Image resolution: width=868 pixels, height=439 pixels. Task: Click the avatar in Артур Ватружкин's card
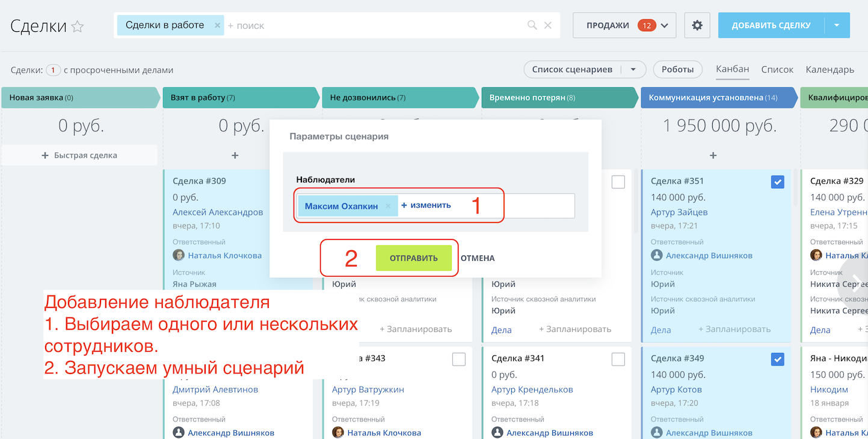pos(338,432)
